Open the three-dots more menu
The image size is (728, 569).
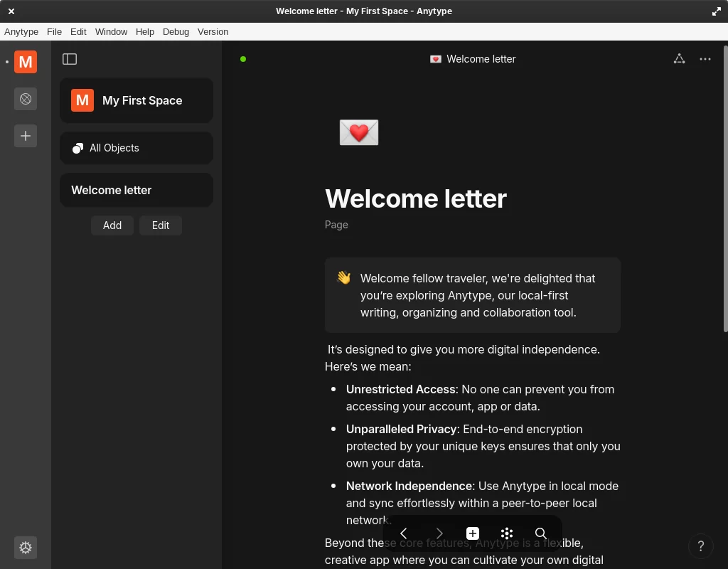[705, 59]
